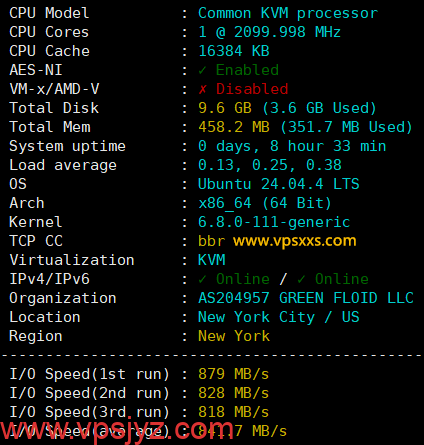Click the 879 MB/s first run speed
The image size is (424, 445).
point(233,374)
